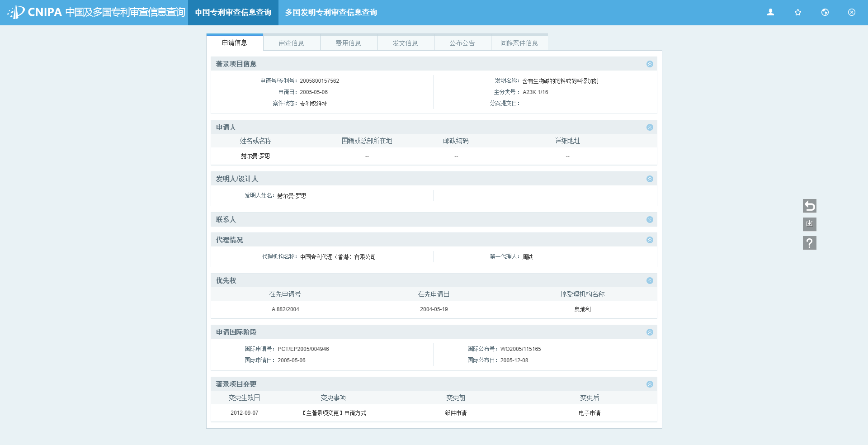Click the globe language icon

(x=825, y=12)
